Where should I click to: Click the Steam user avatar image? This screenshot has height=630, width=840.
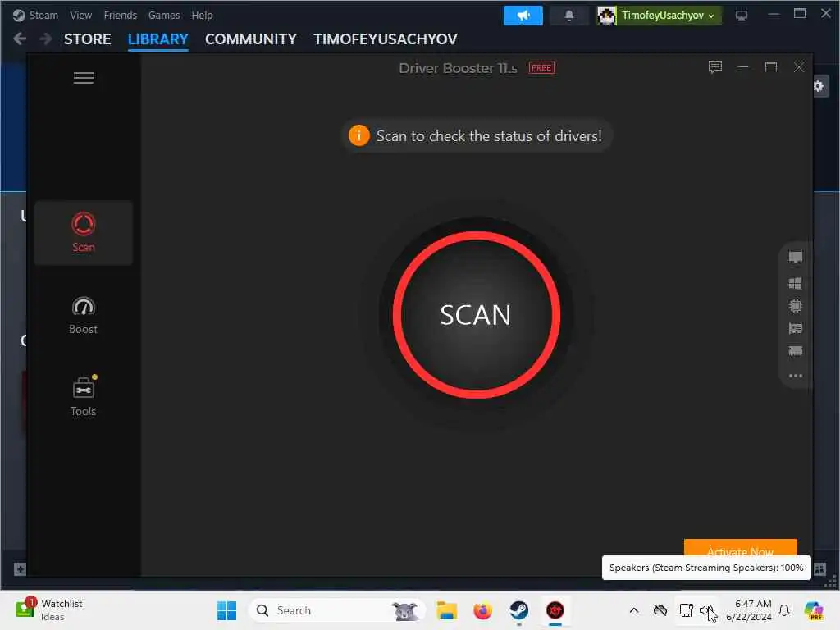click(x=606, y=16)
